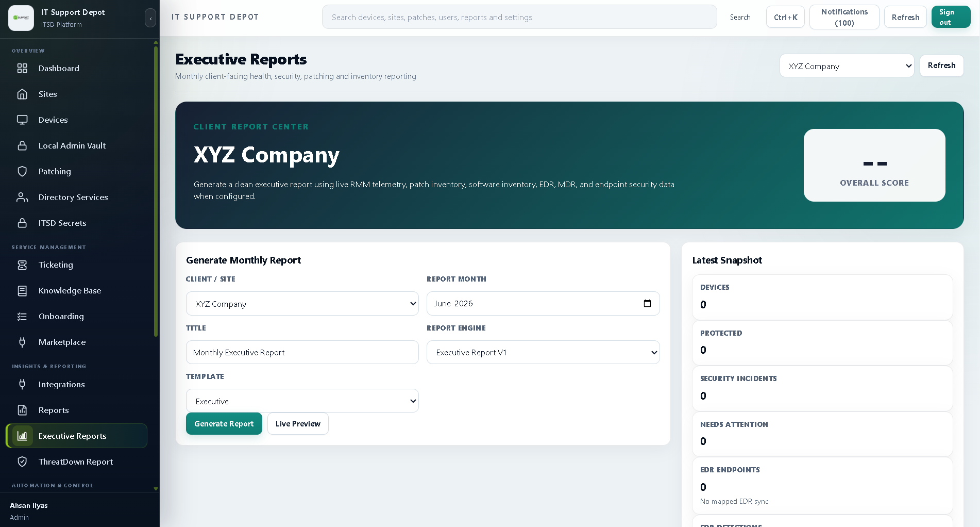Click the Live Preview button

pos(298,423)
